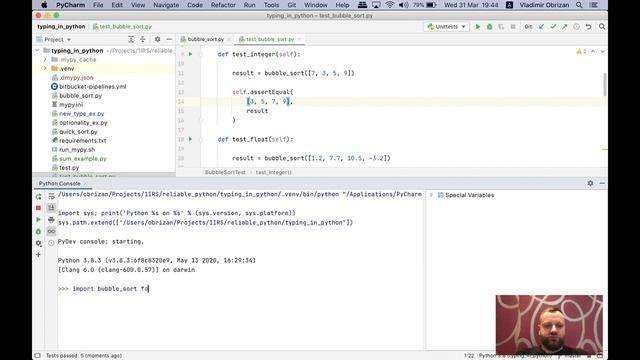Select the Python Console tab
Screen dimensions: 640x360
(60, 184)
